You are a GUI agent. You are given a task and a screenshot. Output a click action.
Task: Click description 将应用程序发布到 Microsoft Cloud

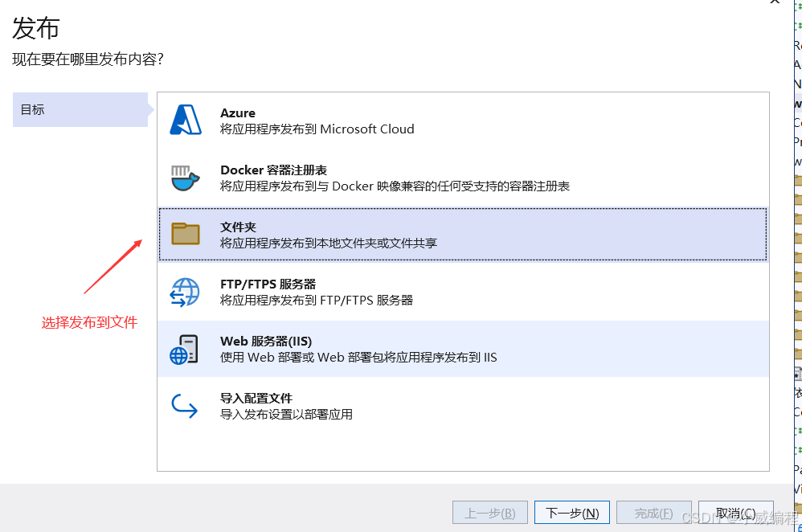coord(317,129)
